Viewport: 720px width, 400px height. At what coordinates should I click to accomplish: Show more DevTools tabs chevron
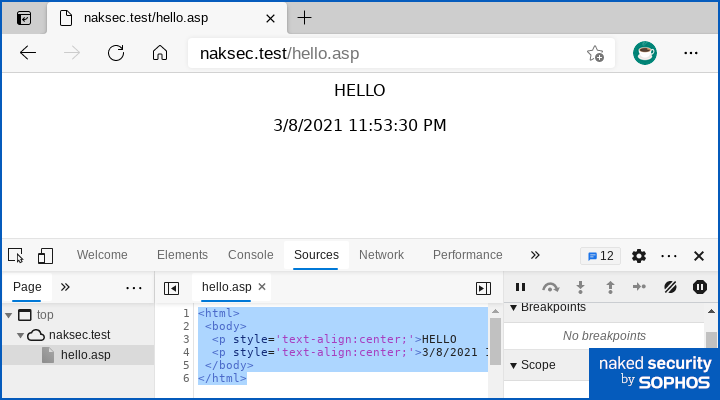(535, 255)
